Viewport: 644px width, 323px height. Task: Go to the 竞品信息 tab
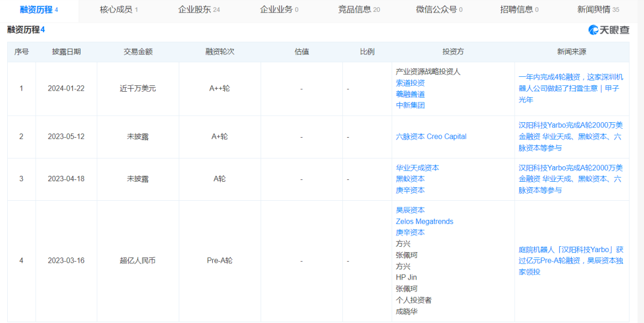[359, 10]
